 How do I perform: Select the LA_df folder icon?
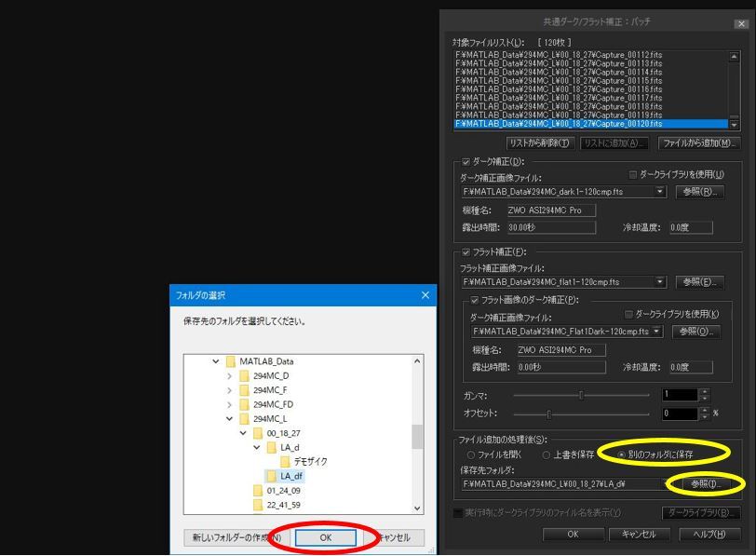pyautogui.click(x=272, y=476)
